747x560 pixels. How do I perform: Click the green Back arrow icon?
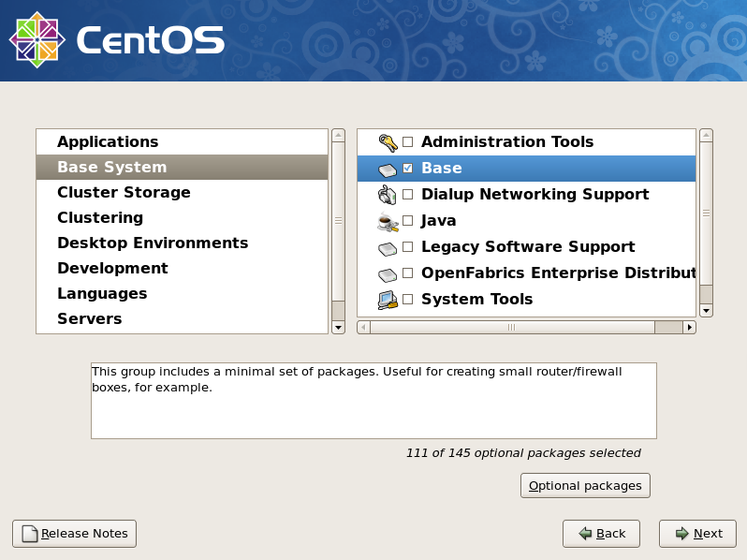click(585, 534)
